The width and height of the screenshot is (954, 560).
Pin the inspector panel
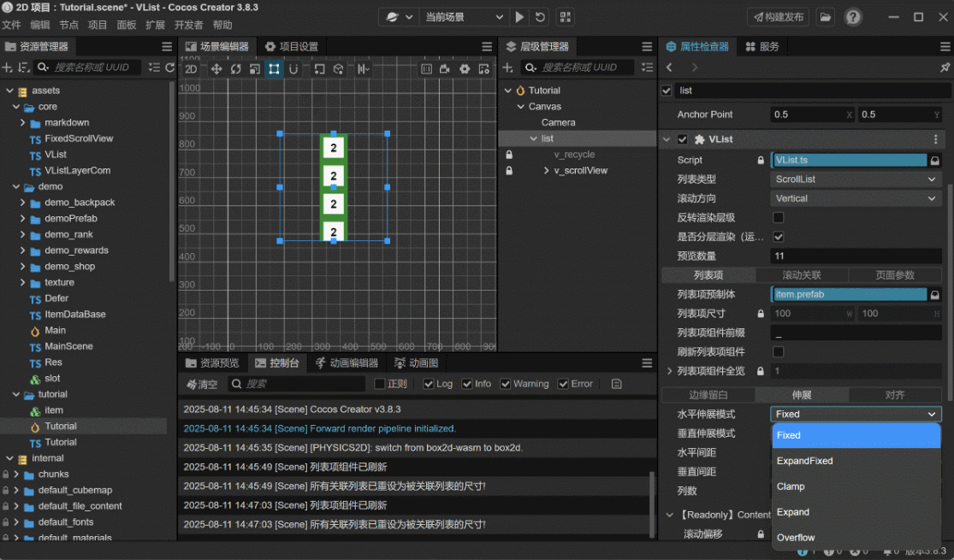pos(945,68)
